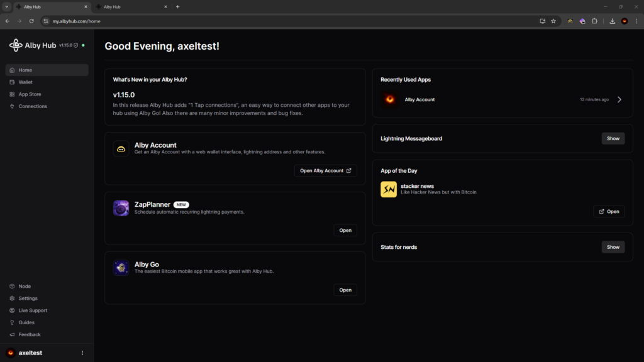The height and width of the screenshot is (362, 644).
Task: Open the tab search dropdown arrow
Action: pos(6,7)
